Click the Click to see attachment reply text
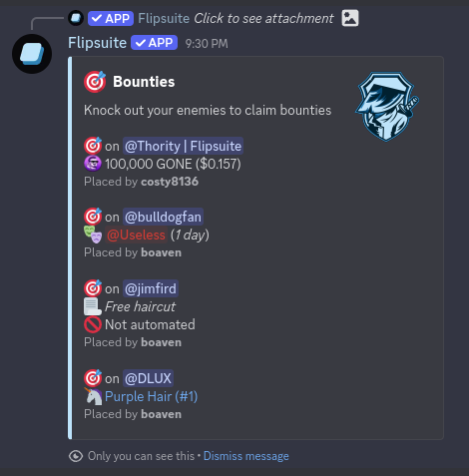 coord(263,18)
